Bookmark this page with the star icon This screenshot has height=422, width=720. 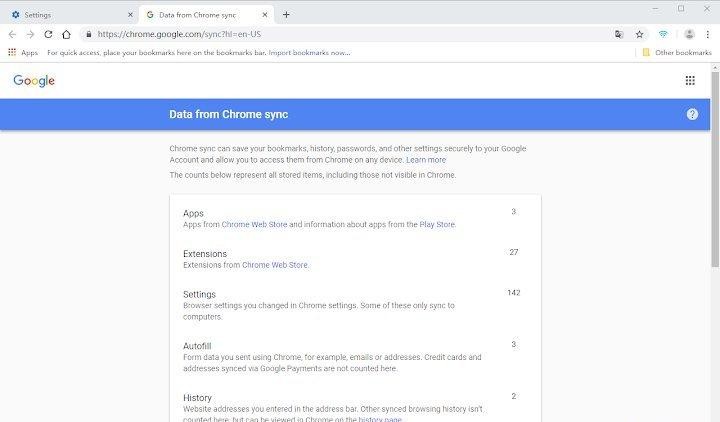pos(640,34)
